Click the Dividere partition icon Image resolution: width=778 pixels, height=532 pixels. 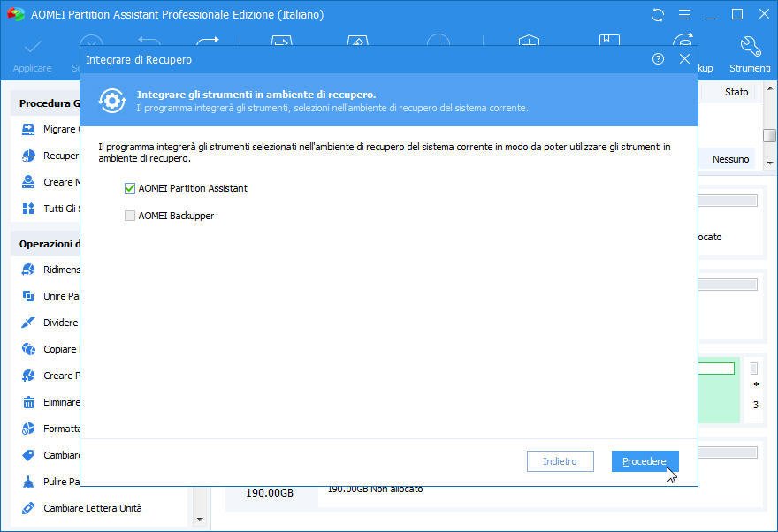point(28,323)
